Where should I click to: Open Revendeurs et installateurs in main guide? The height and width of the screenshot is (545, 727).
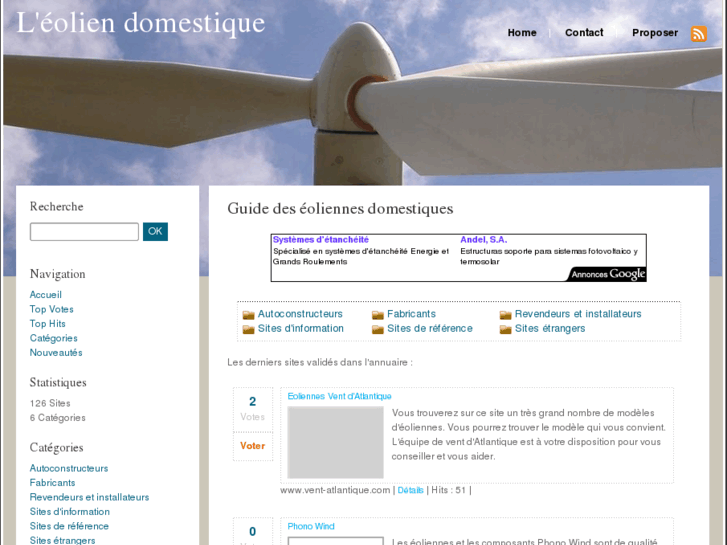578,314
